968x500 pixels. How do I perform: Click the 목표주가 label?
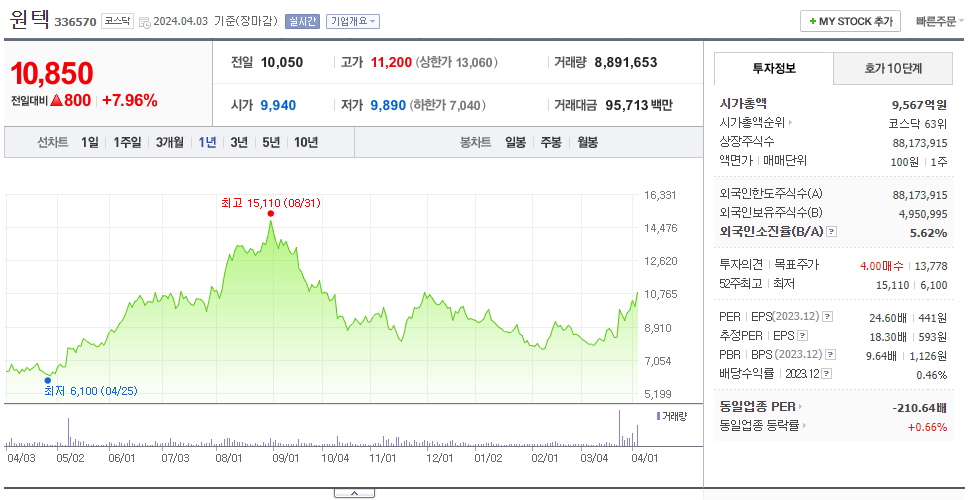pos(796,265)
